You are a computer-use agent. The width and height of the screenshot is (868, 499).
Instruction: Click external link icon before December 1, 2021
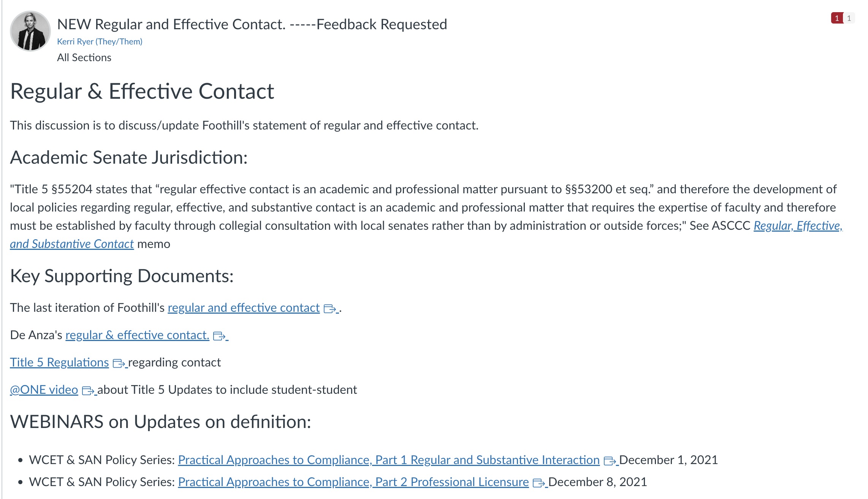tap(610, 461)
